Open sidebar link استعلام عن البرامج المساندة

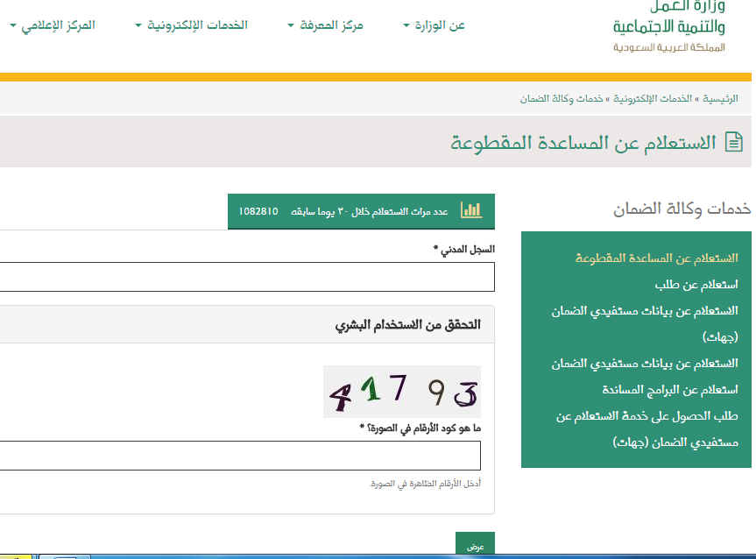[670, 390]
